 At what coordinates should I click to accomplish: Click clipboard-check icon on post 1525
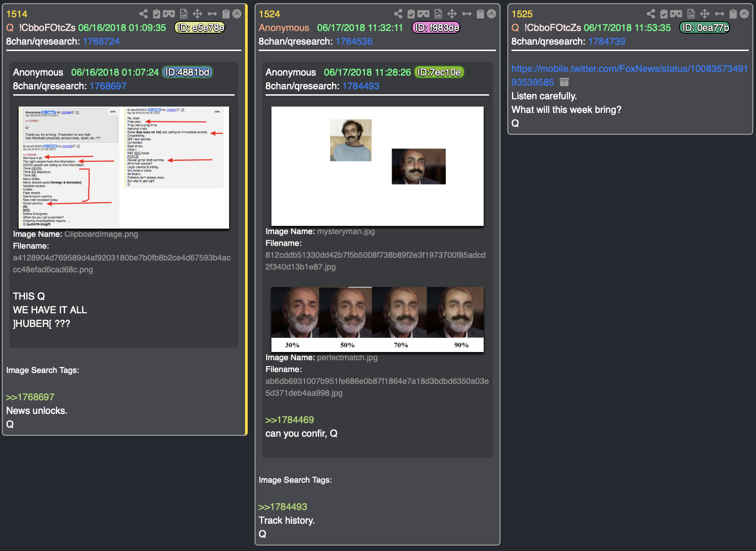coord(664,14)
